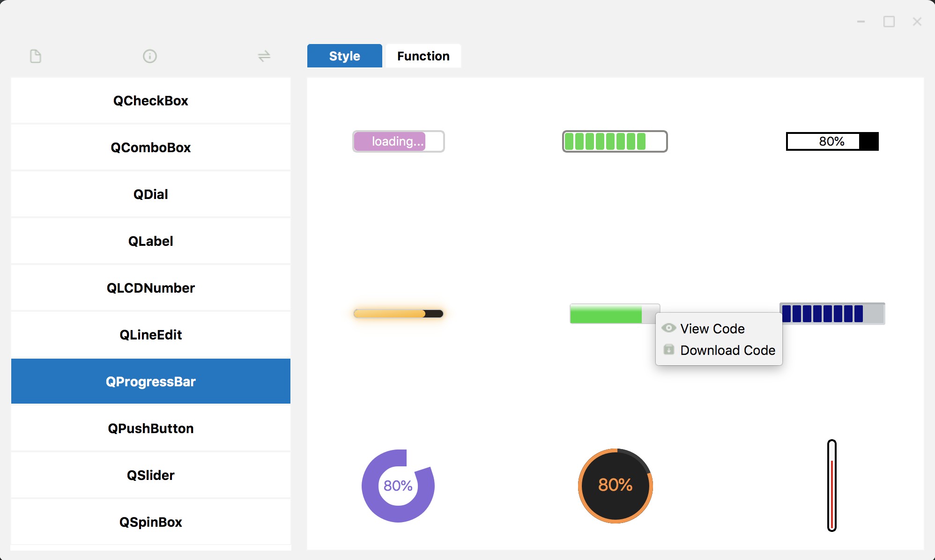Click the eye icon next to View Code
This screenshot has height=560, width=935.
pos(669,328)
